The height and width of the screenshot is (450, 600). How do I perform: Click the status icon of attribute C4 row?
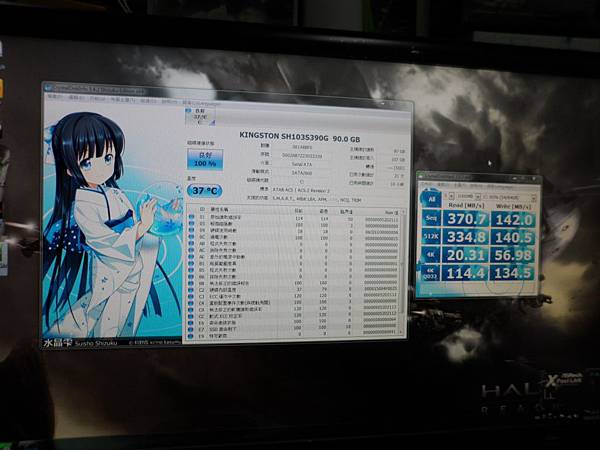[191, 303]
